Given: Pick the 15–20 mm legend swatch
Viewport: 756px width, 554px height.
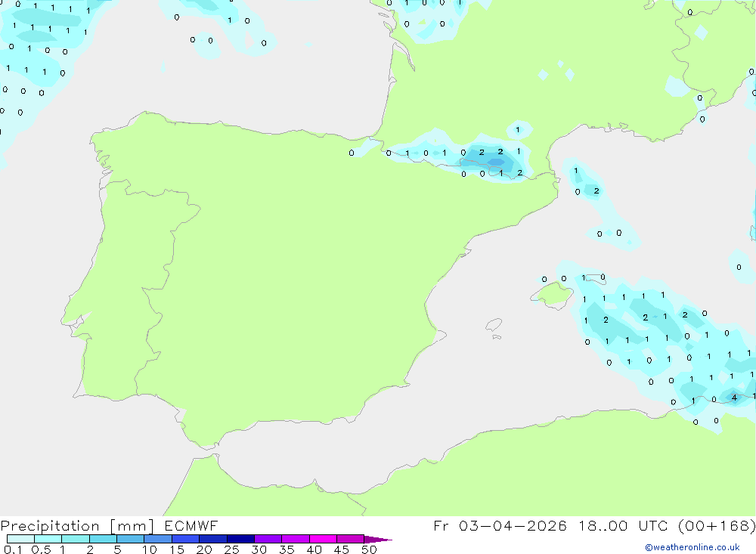Looking at the screenshot, I should pos(186,539).
